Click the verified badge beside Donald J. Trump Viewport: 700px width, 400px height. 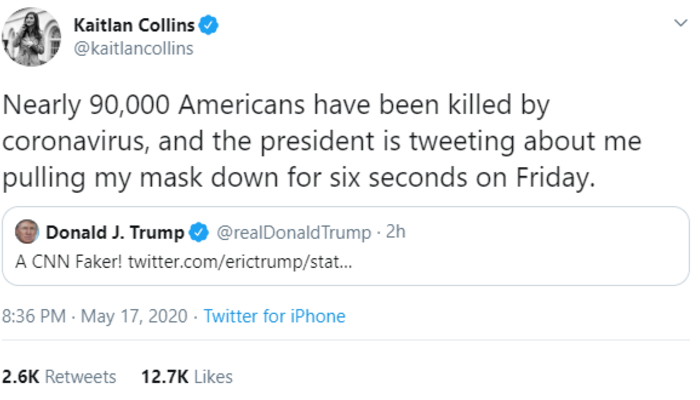click(x=199, y=233)
